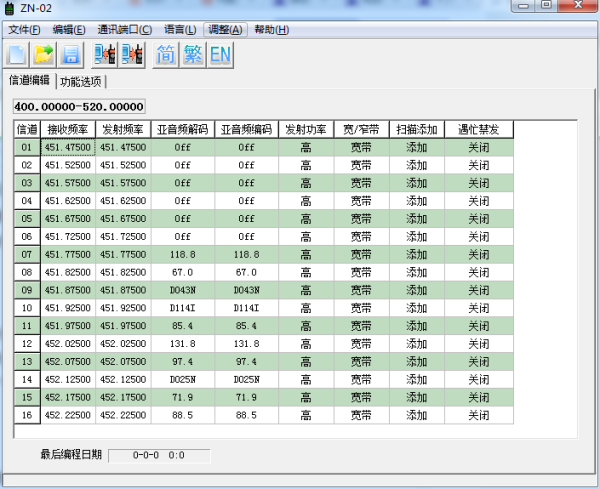Click the first radio transfer icon in toolbar
The image size is (600, 489).
pos(105,54)
